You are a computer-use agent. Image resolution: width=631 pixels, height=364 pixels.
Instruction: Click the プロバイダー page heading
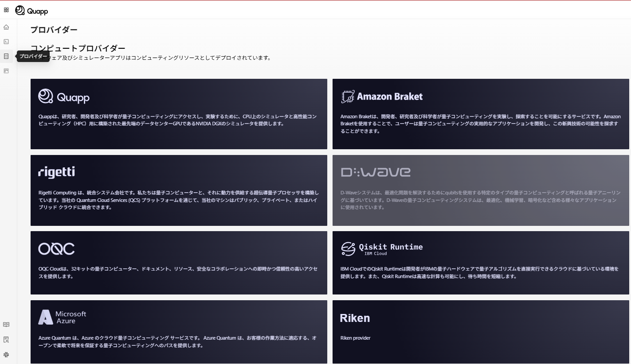click(54, 30)
